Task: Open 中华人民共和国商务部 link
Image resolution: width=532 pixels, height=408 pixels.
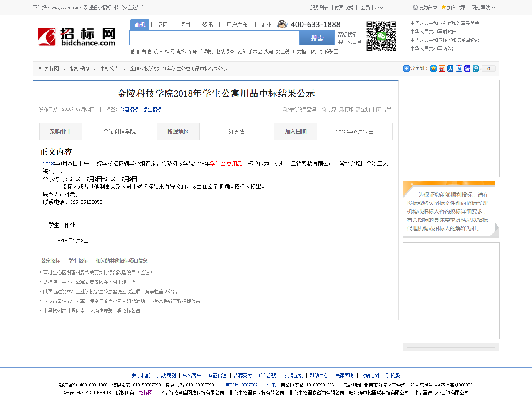Action: tap(433, 48)
